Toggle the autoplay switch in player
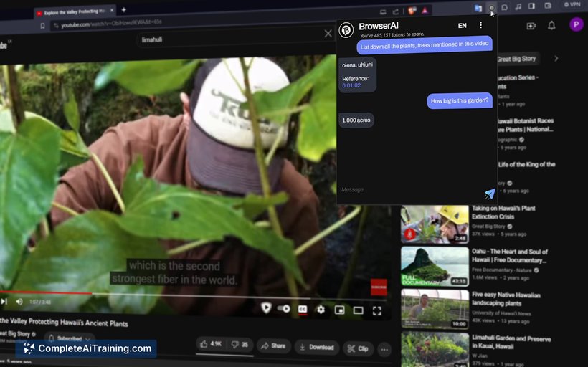The image size is (588, 367). click(283, 308)
